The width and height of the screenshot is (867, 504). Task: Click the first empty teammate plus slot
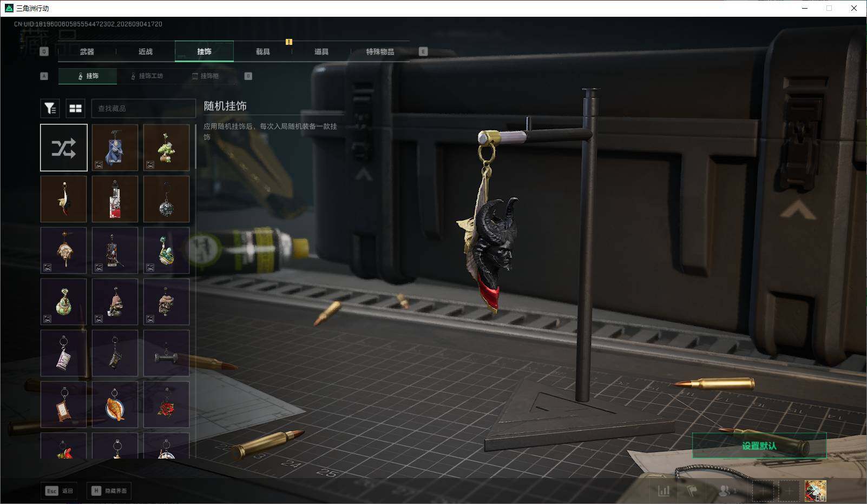coord(763,491)
